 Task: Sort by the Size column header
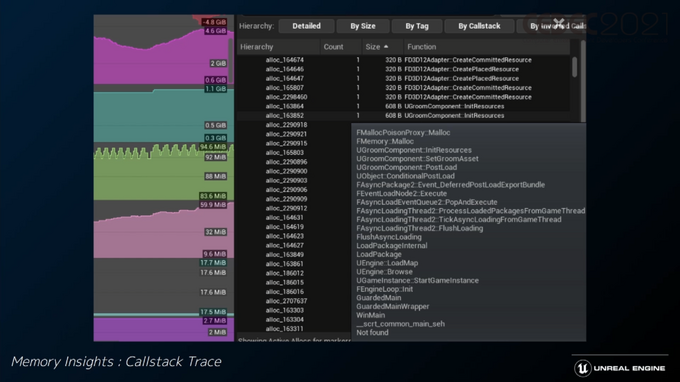(x=382, y=47)
